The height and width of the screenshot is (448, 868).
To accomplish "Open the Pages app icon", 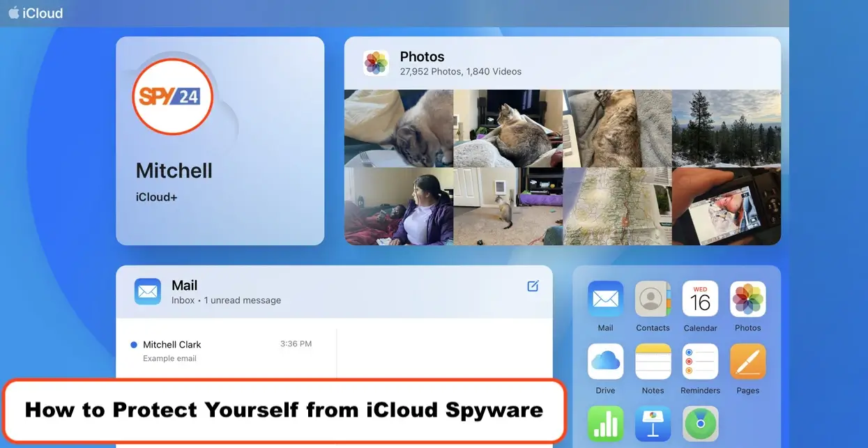I will point(747,361).
